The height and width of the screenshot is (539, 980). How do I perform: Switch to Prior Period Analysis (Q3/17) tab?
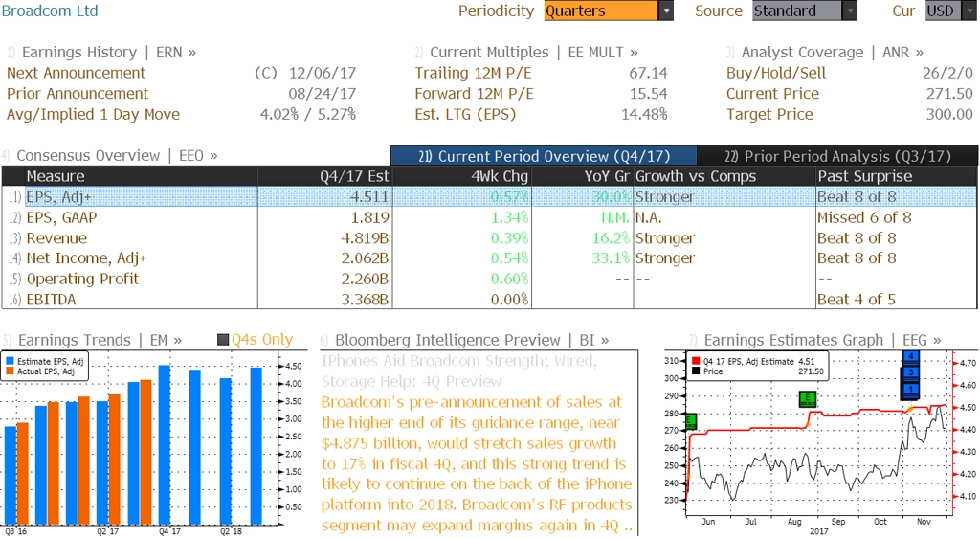coord(837,156)
